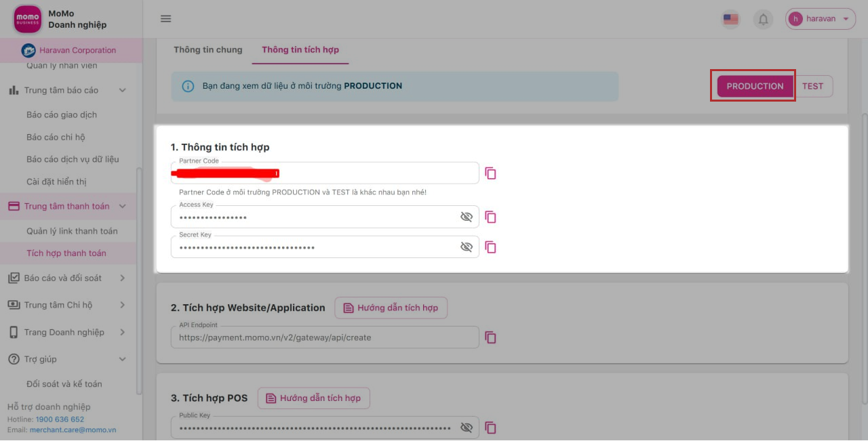Click the Access Key field
The width and height of the screenshot is (868, 441).
click(x=325, y=217)
